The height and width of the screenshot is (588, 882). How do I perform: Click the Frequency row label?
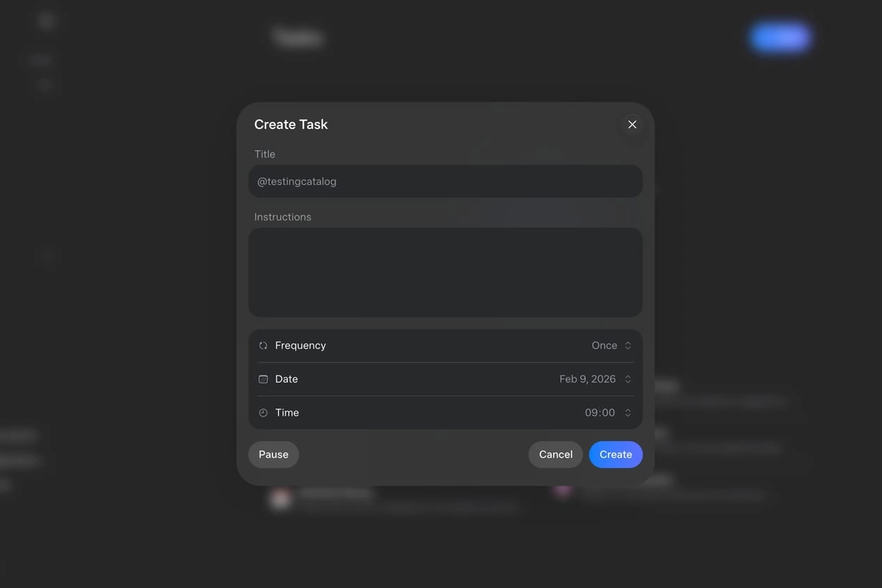pyautogui.click(x=300, y=346)
